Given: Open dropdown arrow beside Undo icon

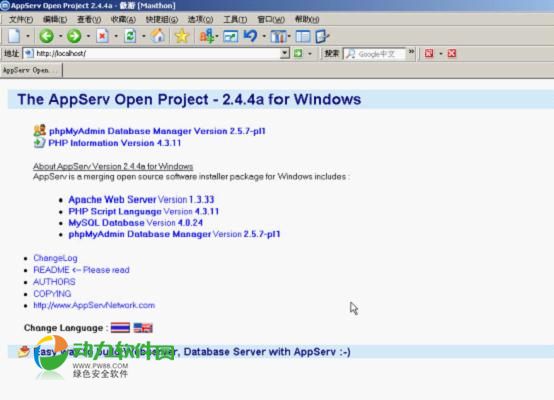Looking at the screenshot, I should (264, 36).
